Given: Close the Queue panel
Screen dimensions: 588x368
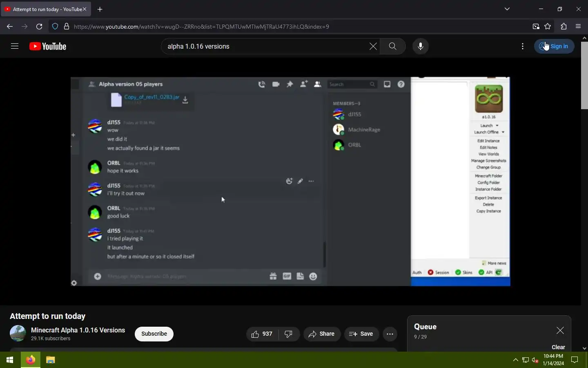Looking at the screenshot, I should (x=560, y=330).
